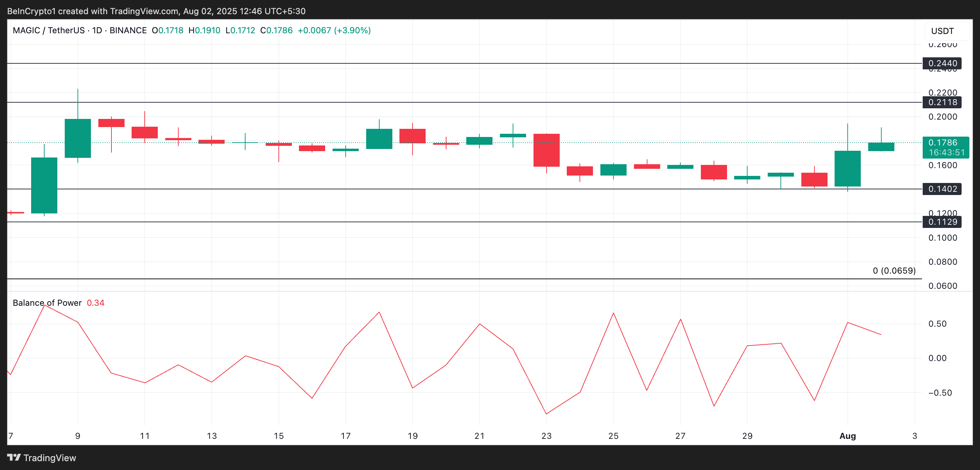980x470 pixels.
Task: Change the 1D timeframe setting
Action: pos(97,30)
